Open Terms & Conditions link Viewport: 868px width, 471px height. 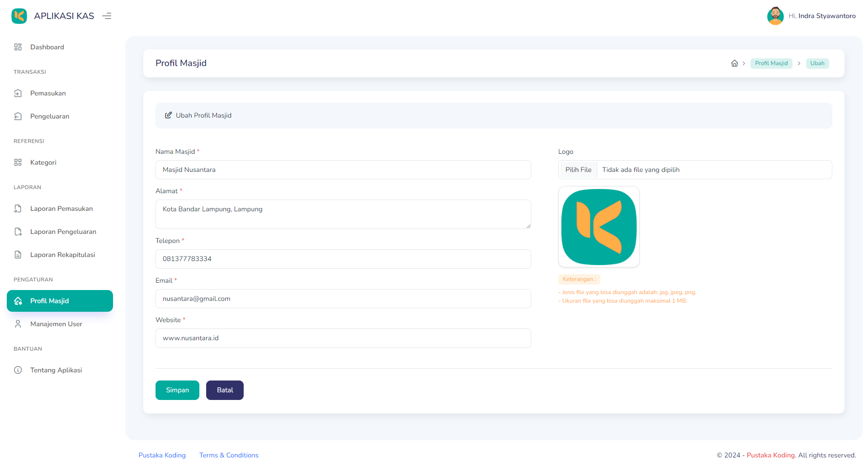229,455
